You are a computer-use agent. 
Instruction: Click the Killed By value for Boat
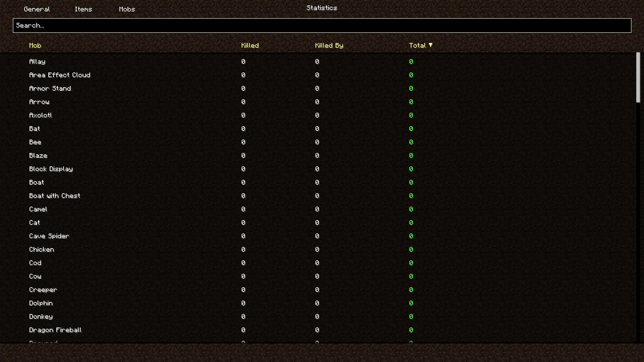pos(317,182)
